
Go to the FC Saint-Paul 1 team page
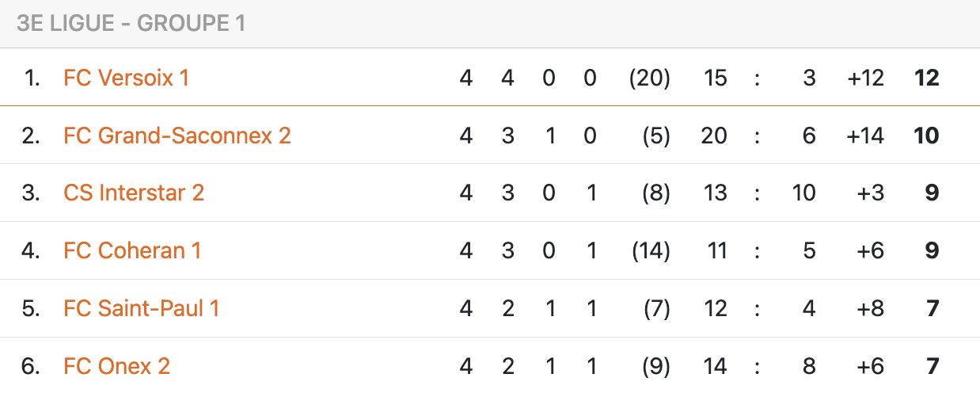(x=141, y=308)
